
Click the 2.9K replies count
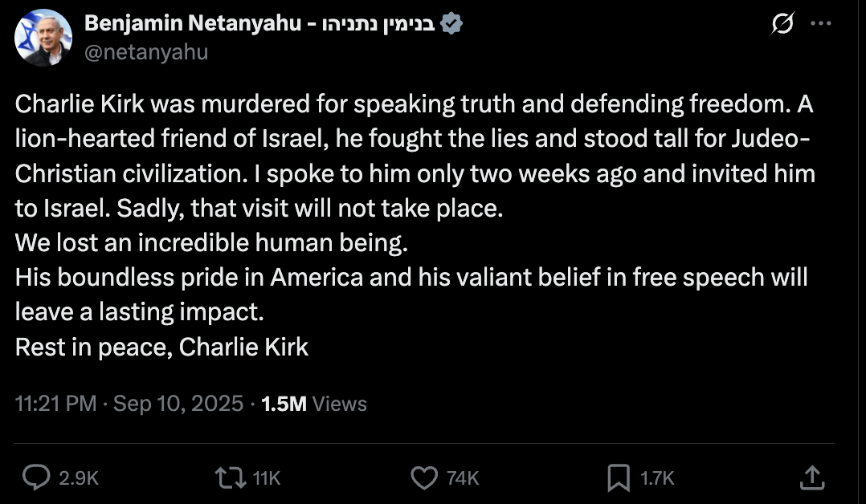79,478
